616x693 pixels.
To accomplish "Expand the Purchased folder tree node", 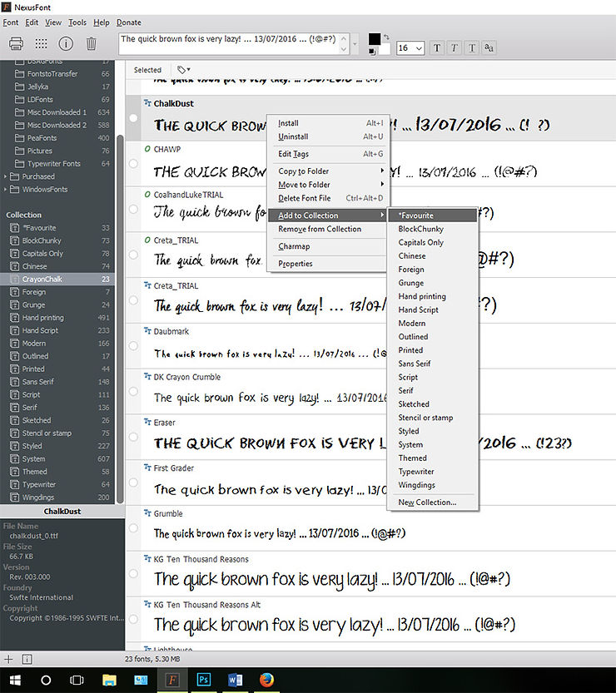I will tap(5, 176).
